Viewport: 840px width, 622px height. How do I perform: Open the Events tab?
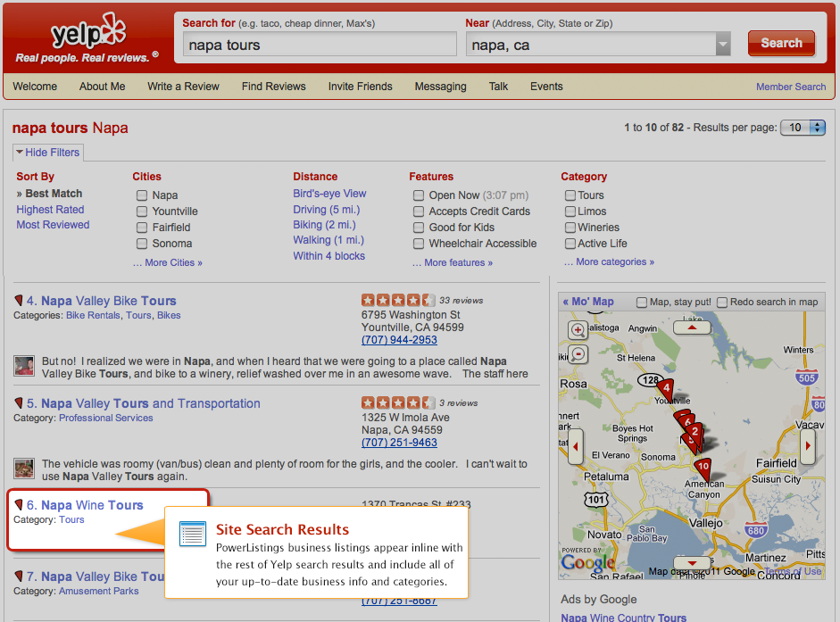point(546,87)
